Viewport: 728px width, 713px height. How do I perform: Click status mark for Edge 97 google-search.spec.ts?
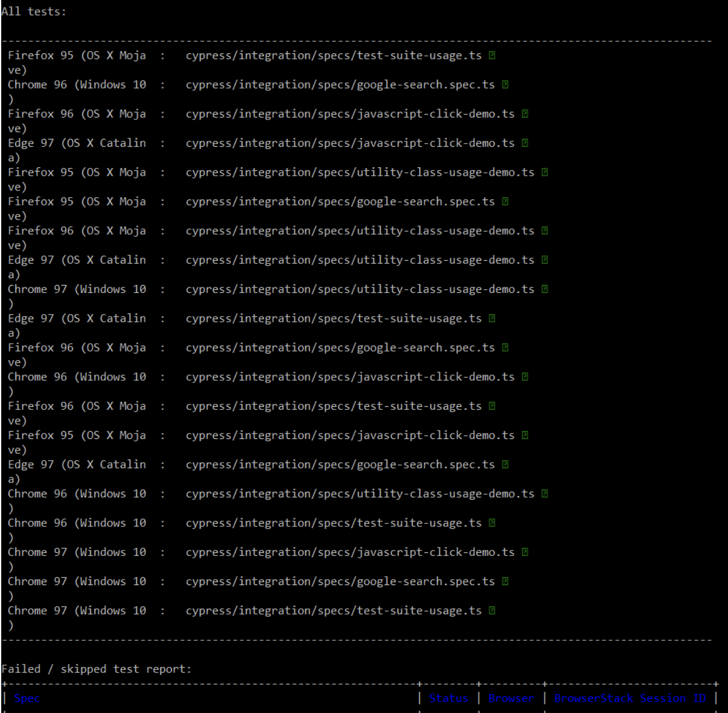505,464
